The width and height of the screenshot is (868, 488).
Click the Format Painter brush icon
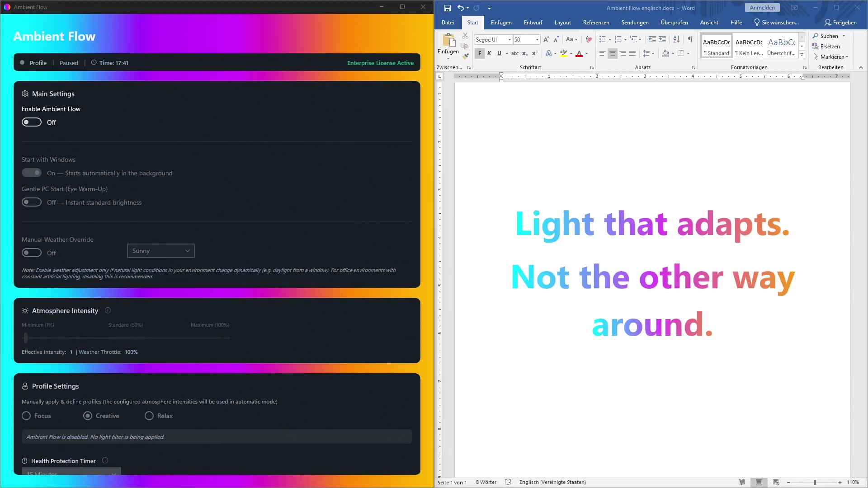465,56
